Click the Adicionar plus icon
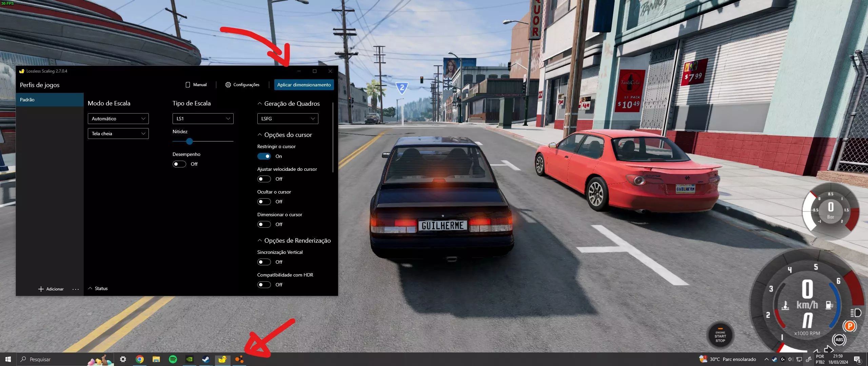Screen dimensions: 868x366 (41, 289)
